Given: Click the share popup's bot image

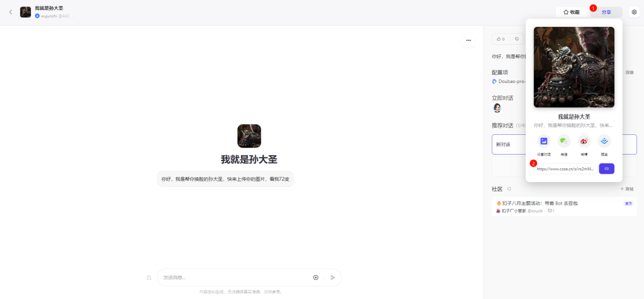Looking at the screenshot, I should coord(574,67).
